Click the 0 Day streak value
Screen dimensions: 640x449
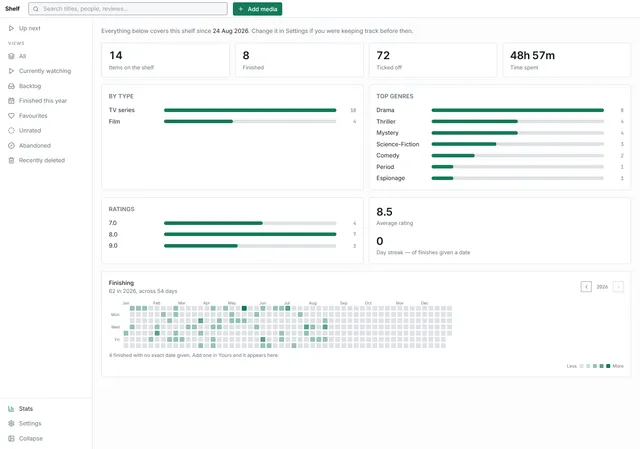(x=380, y=241)
